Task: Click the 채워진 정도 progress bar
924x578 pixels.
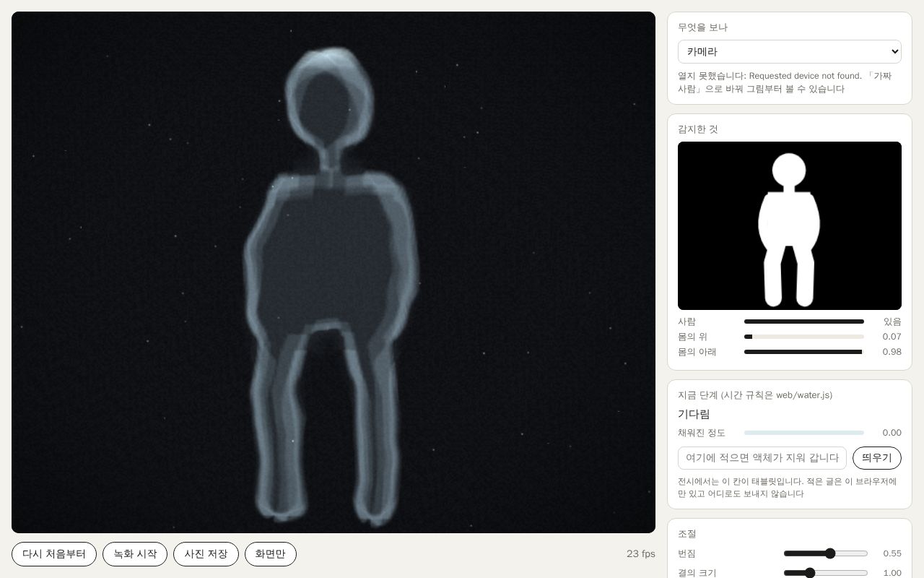Action: (804, 433)
